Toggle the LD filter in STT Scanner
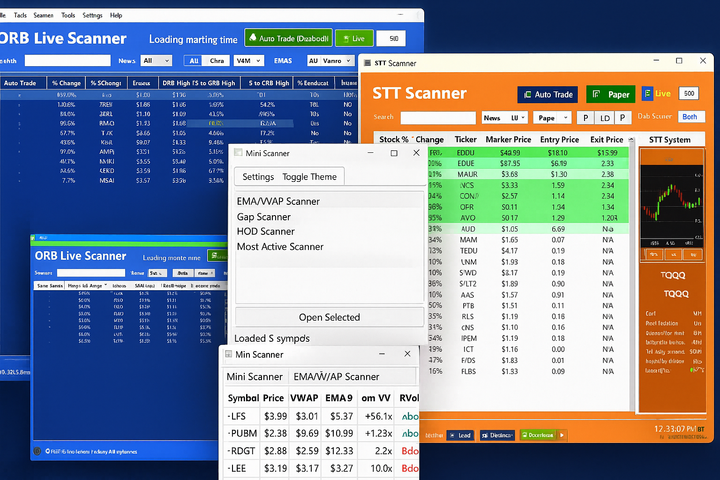The image size is (720, 480). pos(605,118)
